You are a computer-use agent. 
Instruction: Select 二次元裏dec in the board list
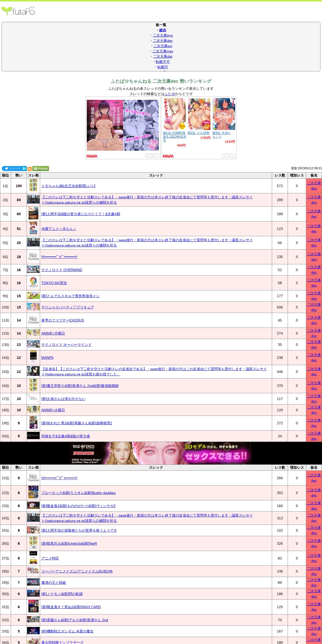click(163, 41)
